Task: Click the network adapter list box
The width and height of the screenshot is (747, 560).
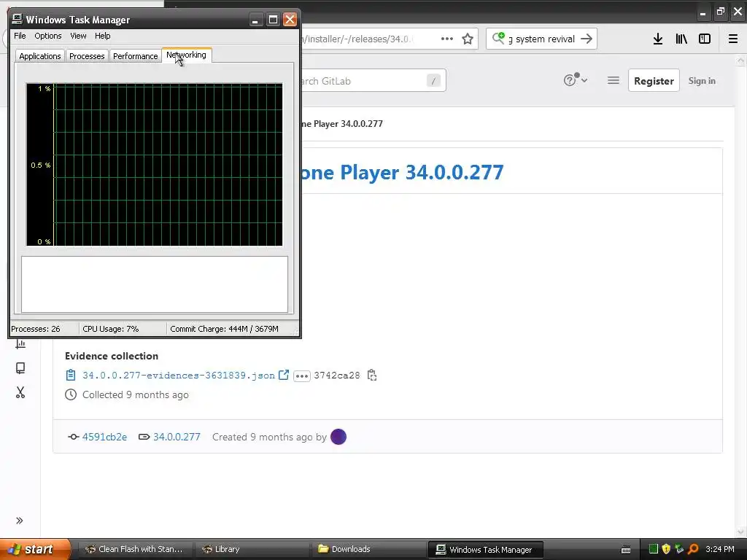Action: tap(155, 284)
